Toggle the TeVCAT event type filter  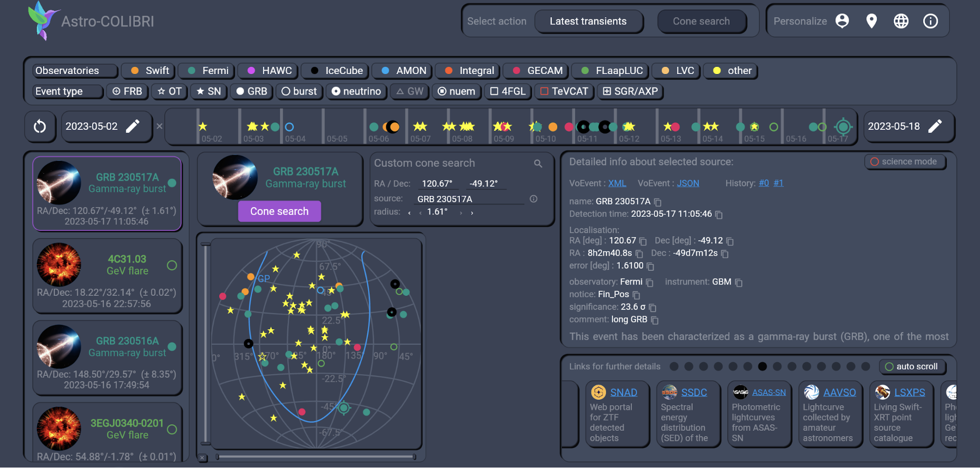coord(564,91)
